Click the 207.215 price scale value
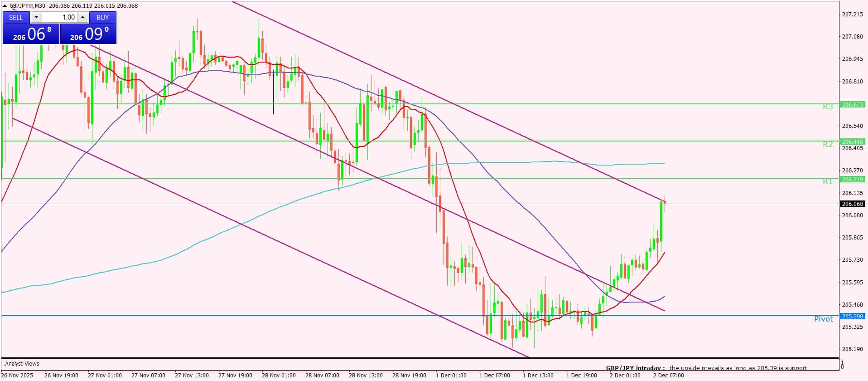Image resolution: width=868 pixels, height=381 pixels. [852, 15]
